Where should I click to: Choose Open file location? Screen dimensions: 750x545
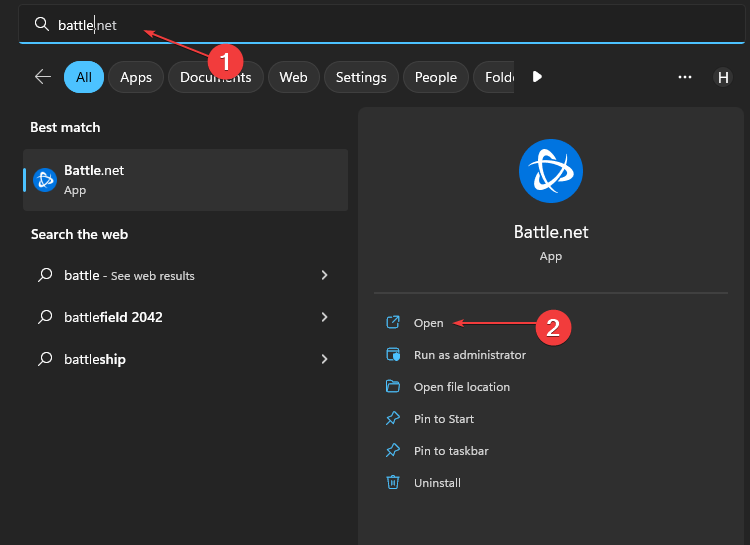point(462,387)
